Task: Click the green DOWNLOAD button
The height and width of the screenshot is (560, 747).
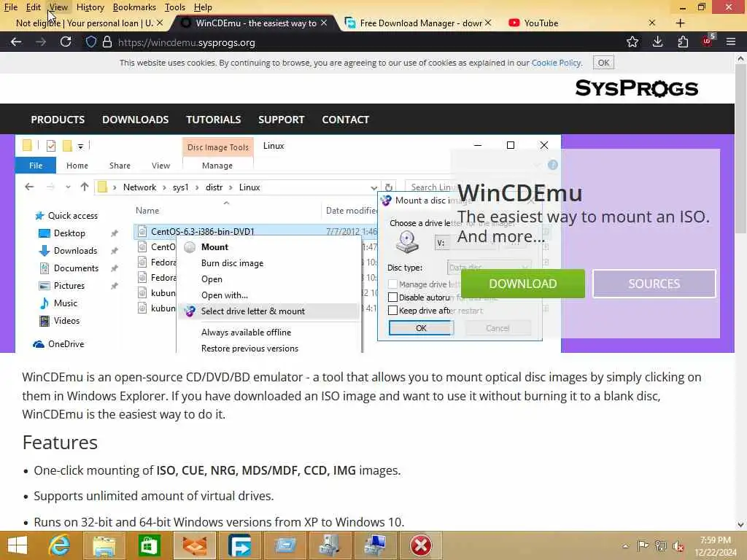Action: tap(522, 284)
